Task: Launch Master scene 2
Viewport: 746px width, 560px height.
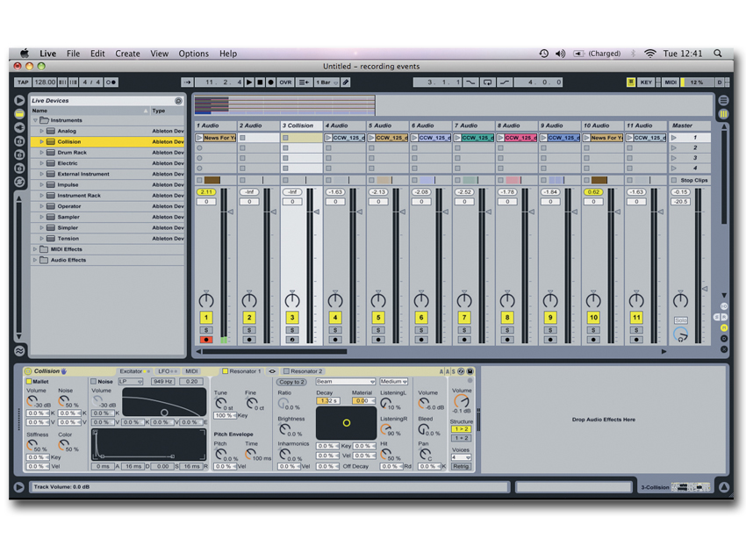Action: click(x=674, y=148)
